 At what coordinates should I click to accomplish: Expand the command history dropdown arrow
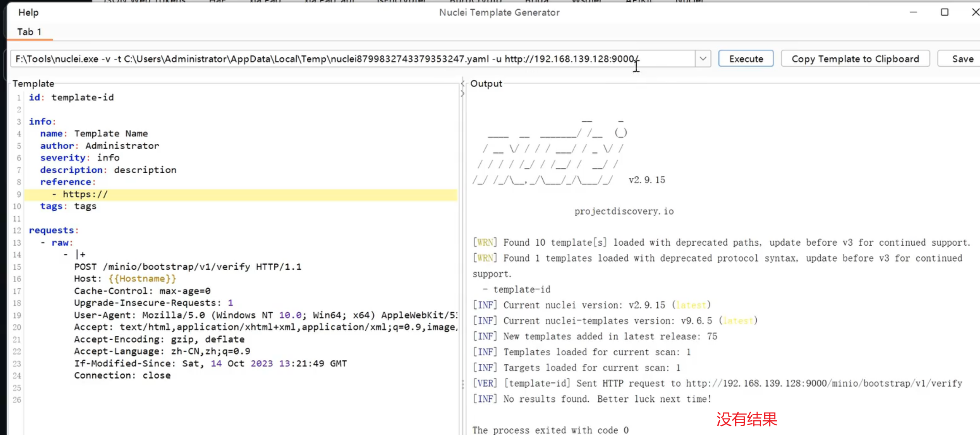(x=703, y=59)
